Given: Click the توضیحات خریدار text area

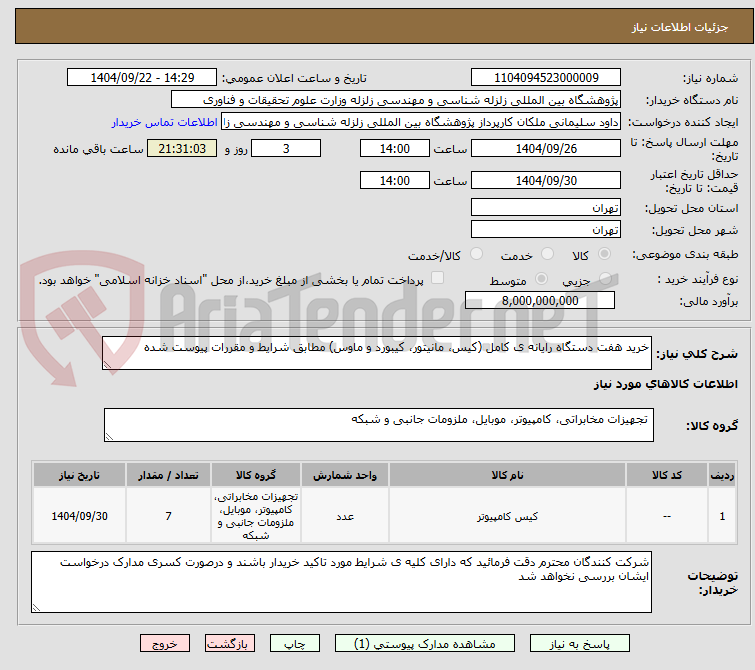Looking at the screenshot, I should [x=341, y=582].
